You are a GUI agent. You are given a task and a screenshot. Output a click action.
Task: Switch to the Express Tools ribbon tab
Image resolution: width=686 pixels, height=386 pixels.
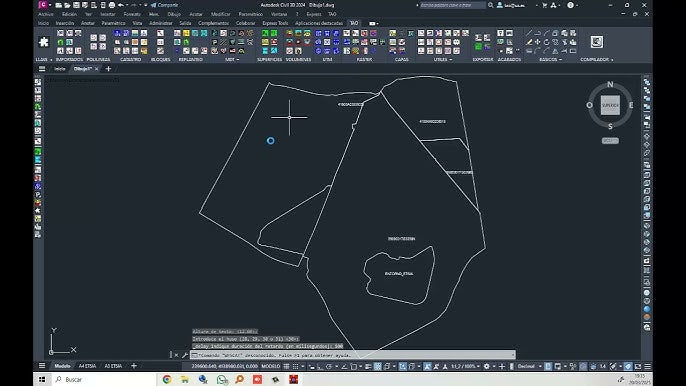click(x=275, y=23)
